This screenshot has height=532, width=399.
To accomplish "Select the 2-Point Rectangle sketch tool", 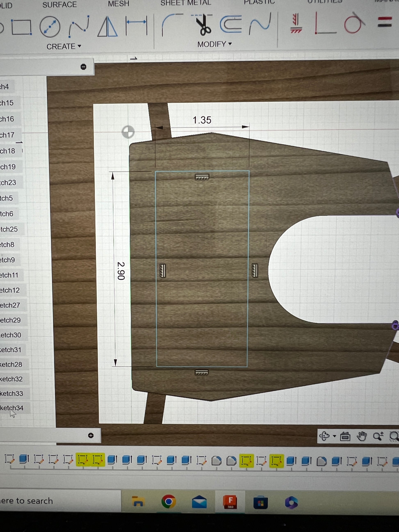I will pyautogui.click(x=21, y=27).
